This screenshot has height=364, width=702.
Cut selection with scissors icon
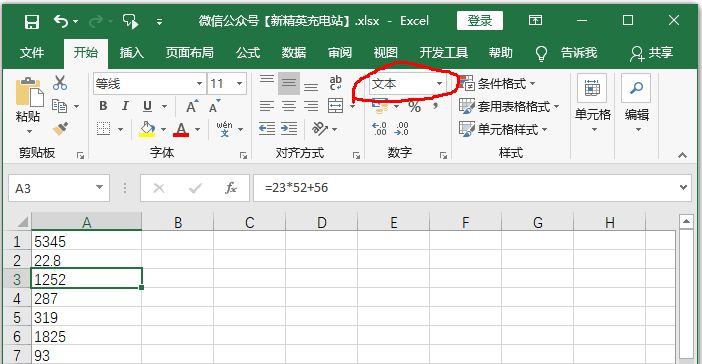point(60,83)
